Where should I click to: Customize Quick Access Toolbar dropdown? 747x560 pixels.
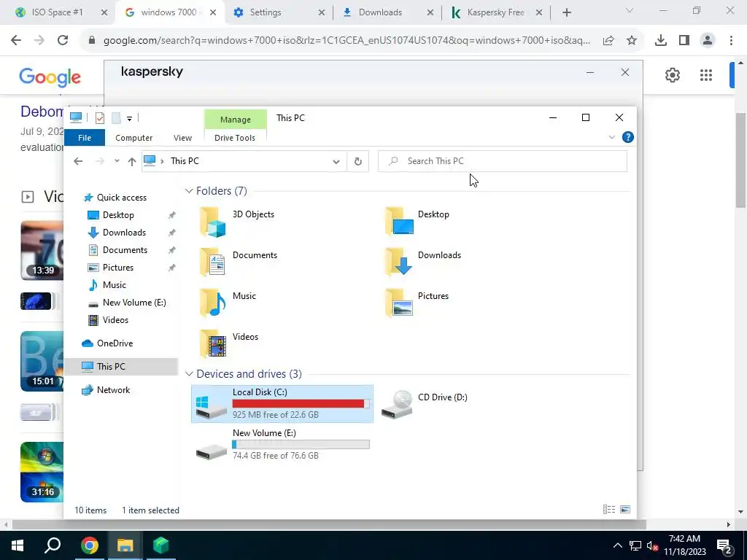tap(129, 119)
